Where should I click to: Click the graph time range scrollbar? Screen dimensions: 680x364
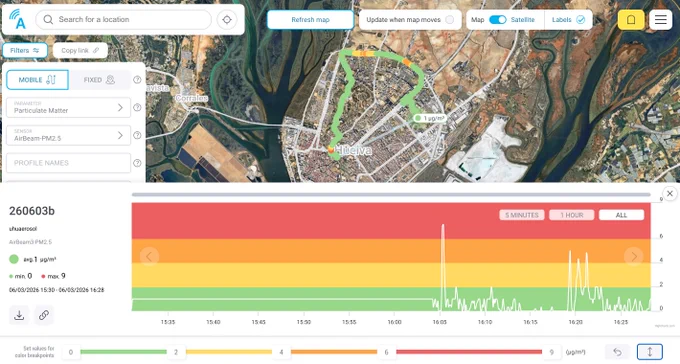point(391,195)
